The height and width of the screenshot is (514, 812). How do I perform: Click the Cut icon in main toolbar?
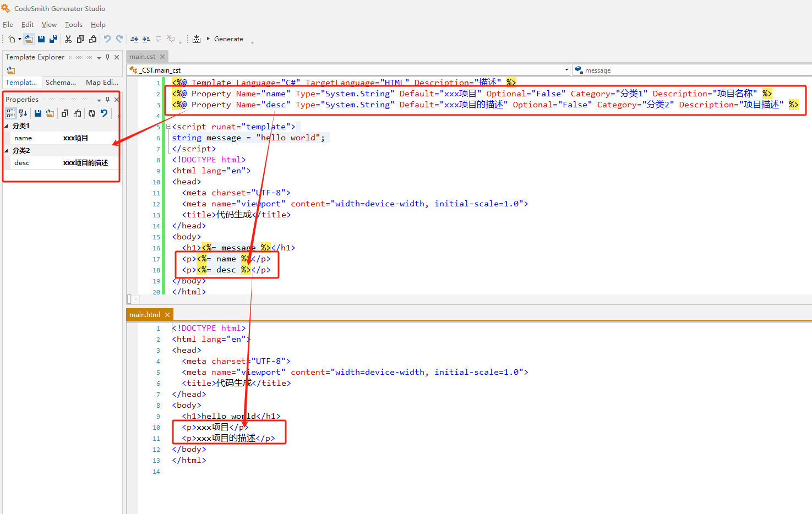[68, 39]
